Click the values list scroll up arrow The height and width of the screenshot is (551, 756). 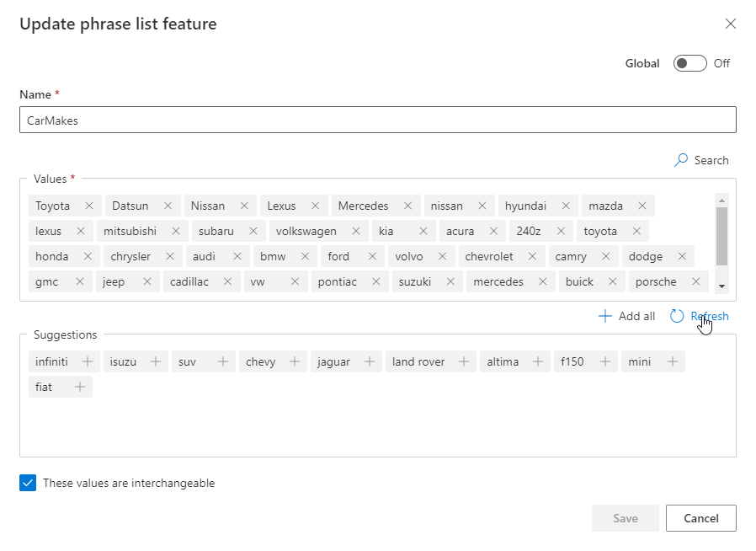(x=721, y=201)
